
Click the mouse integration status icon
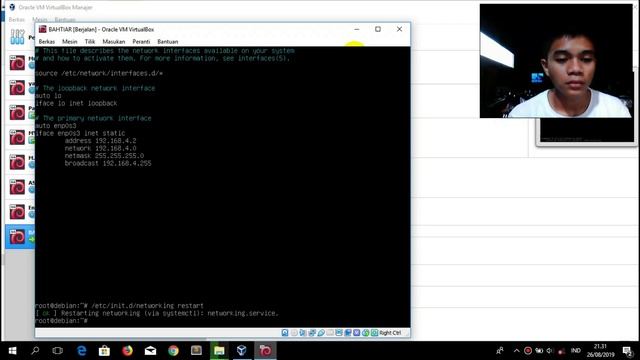(366, 333)
